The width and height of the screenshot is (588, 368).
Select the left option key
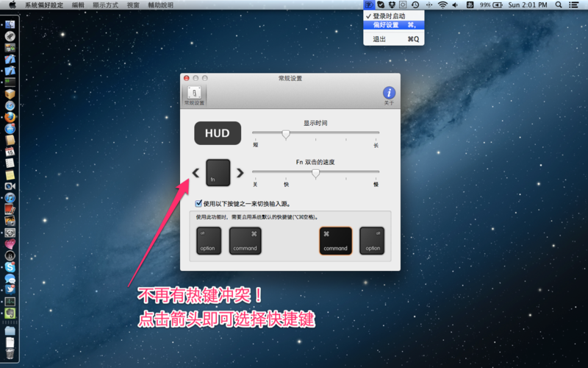click(208, 241)
